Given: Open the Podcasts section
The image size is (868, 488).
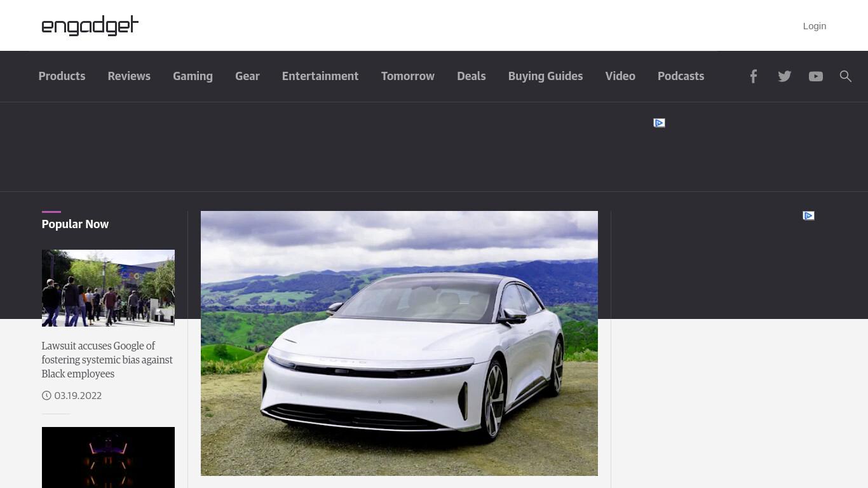Looking at the screenshot, I should click(681, 76).
